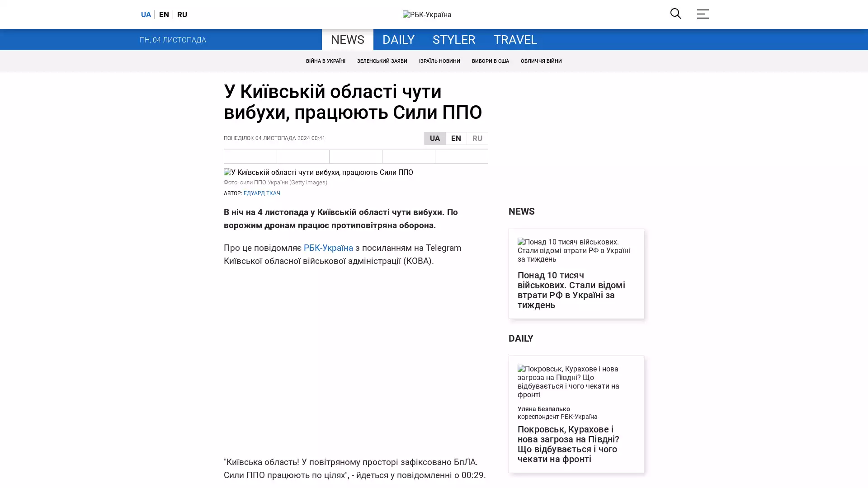This screenshot has width=868, height=488.
Task: Open Вибори в США topic link
Action: click(x=490, y=61)
